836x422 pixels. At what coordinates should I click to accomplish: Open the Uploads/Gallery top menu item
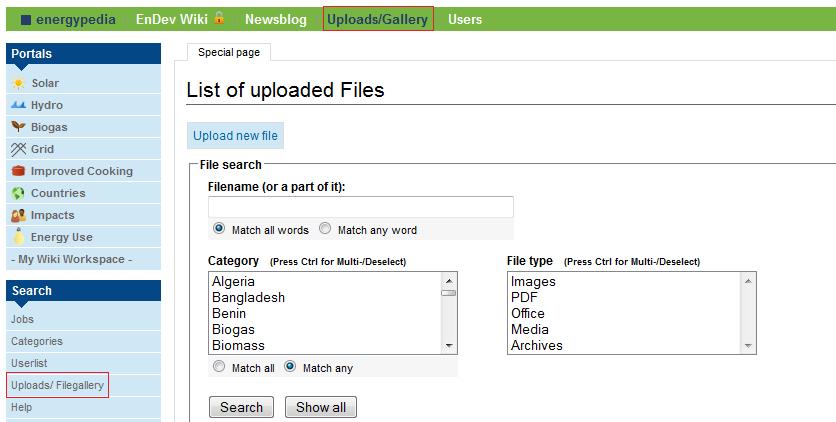click(x=378, y=19)
